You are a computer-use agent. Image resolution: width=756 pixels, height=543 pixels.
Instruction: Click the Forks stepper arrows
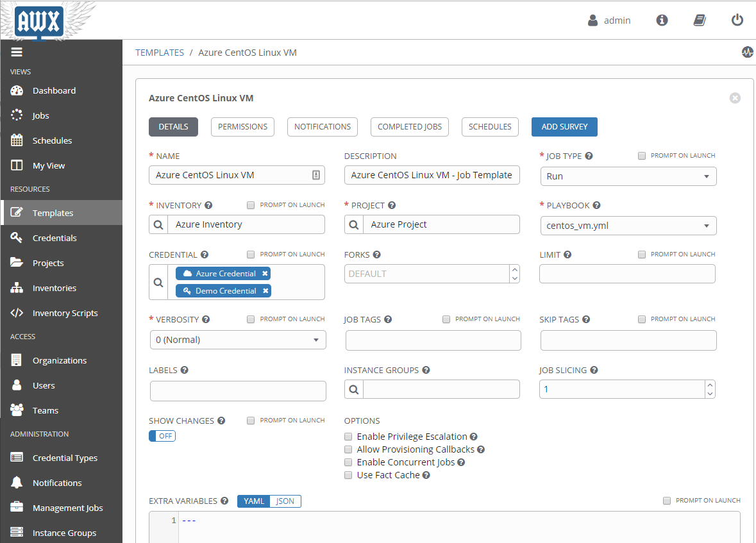pyautogui.click(x=514, y=274)
